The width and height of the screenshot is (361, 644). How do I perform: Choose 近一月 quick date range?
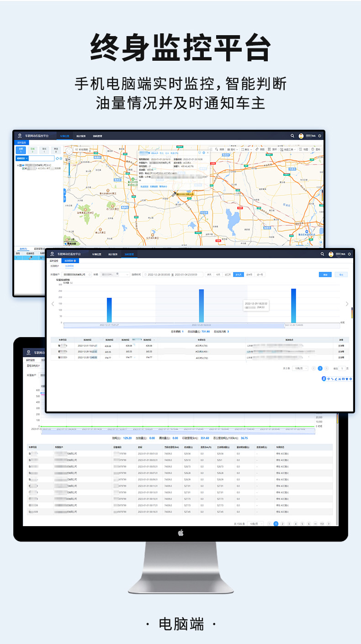click(260, 274)
